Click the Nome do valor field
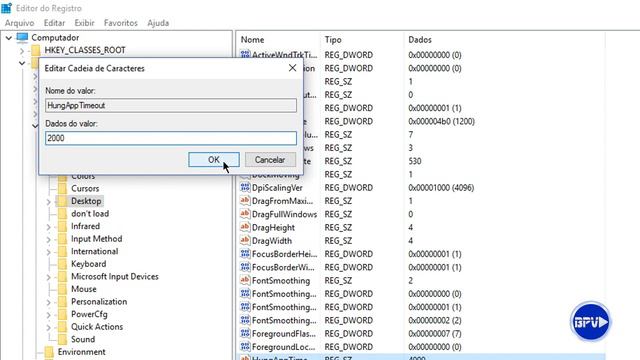This screenshot has height=360, width=640. pos(171,105)
